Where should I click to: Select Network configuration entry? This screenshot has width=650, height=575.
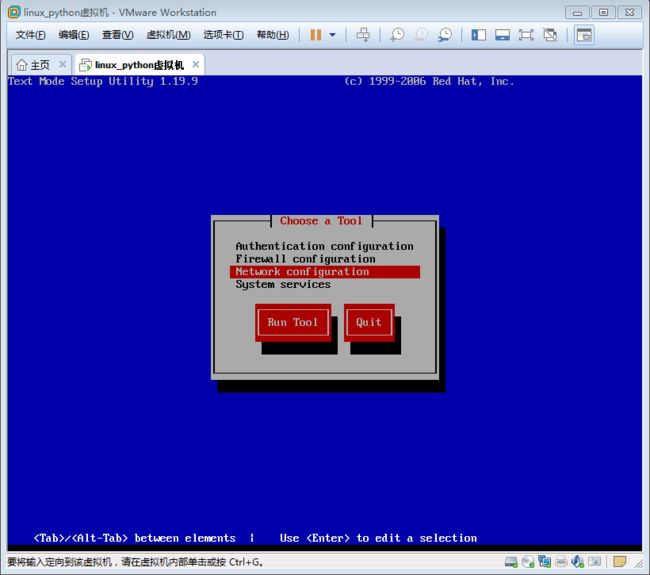click(x=325, y=272)
